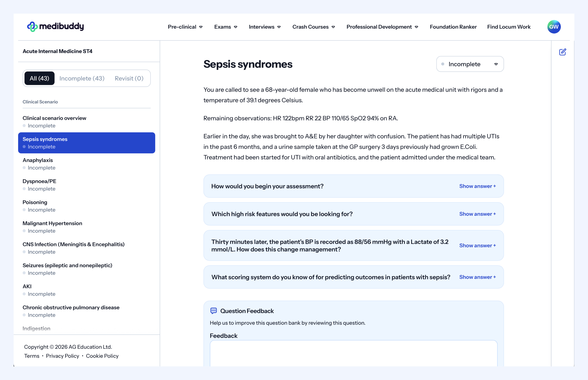Viewport: 588px width, 380px height.
Task: Select Anaphylaxis scenario in sidebar
Action: pos(38,160)
